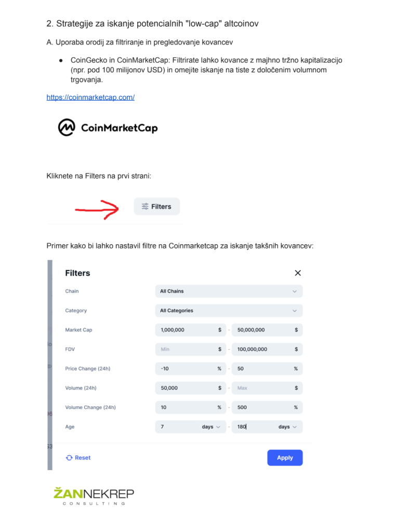Viewport: 394px width, 532px height.
Task: Focus the Volume (24h) Max field
Action: click(262, 388)
